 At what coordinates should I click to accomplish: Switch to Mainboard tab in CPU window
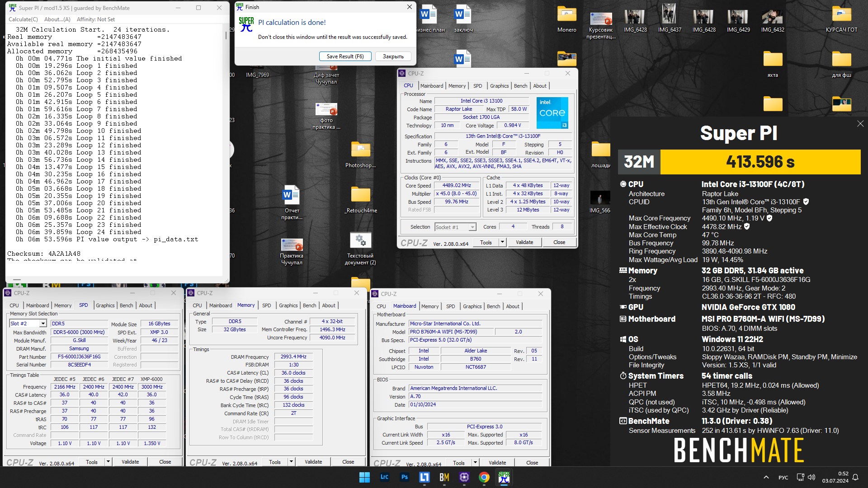coord(432,86)
